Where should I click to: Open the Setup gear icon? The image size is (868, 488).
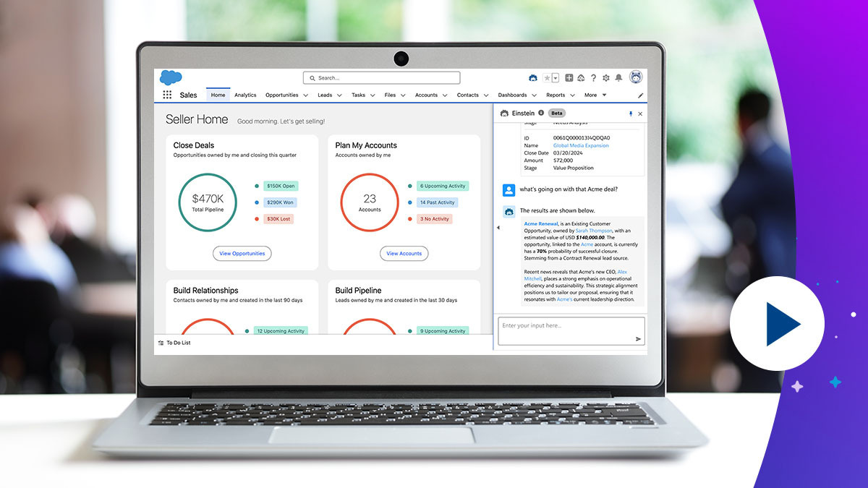pyautogui.click(x=606, y=77)
